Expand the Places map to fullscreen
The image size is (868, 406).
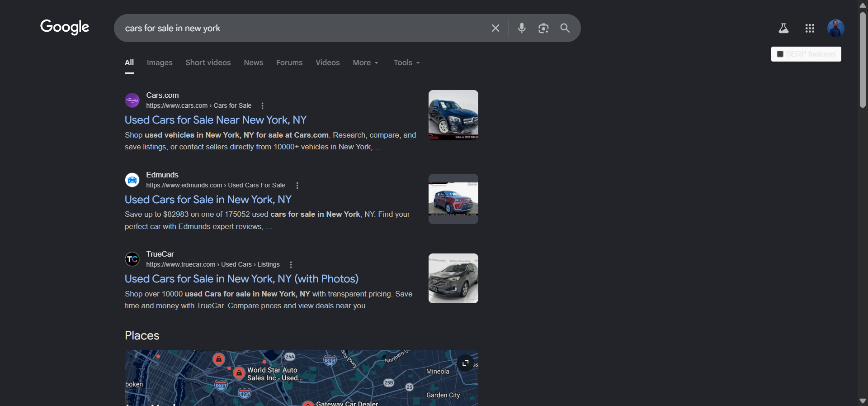pos(465,363)
